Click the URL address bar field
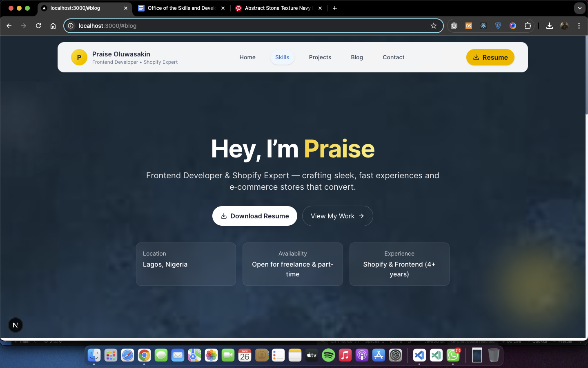 pyautogui.click(x=245, y=26)
